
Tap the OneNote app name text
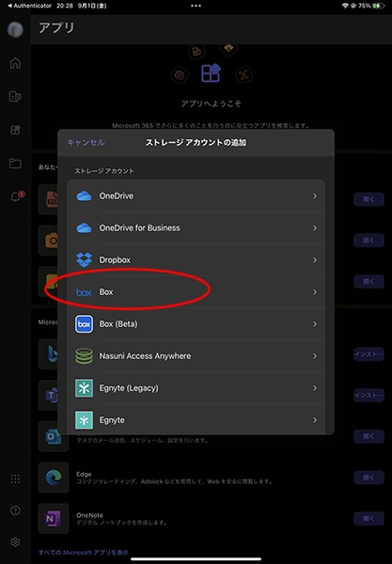pos(89,515)
